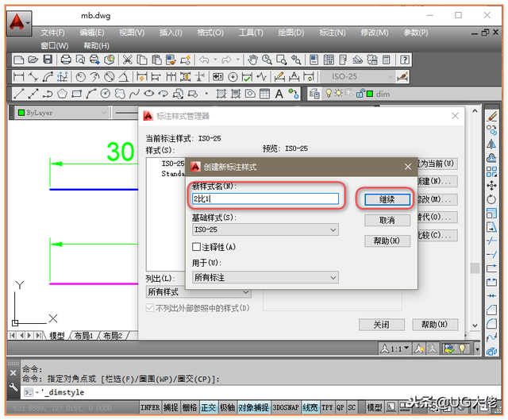Click the 取消 button in dialog
Viewport: 508px width, 420px height.
pos(387,221)
